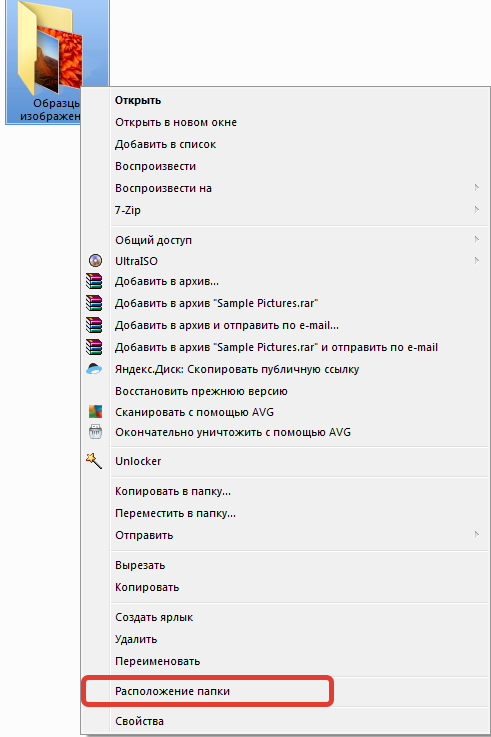Select 'Удалить' from the menu
Viewport: 491px width, 737px height.
[285, 639]
